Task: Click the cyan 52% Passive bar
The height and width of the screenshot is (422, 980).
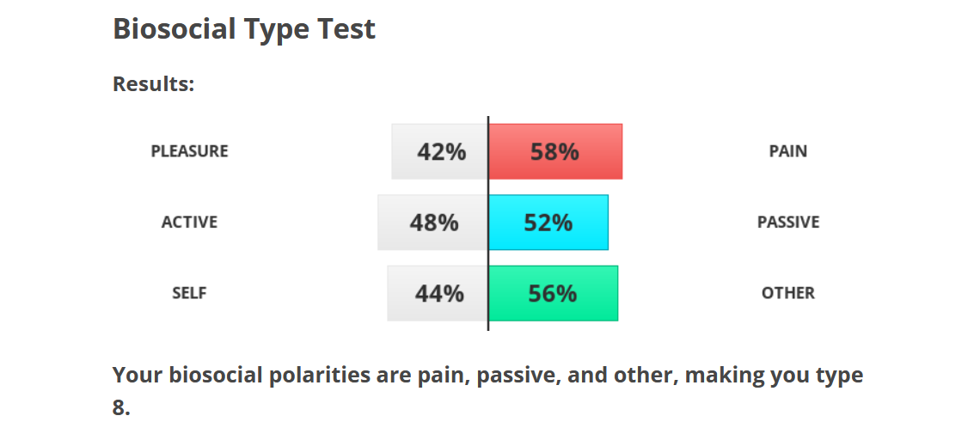Action: click(548, 223)
